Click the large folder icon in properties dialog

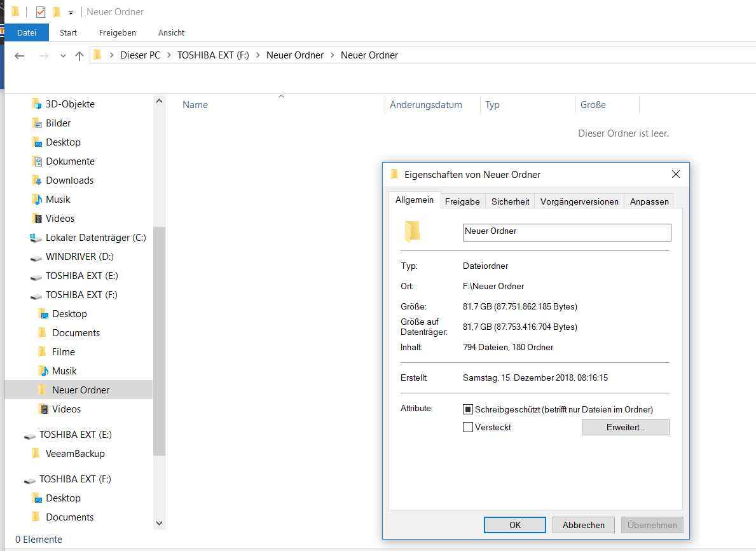pyautogui.click(x=412, y=231)
